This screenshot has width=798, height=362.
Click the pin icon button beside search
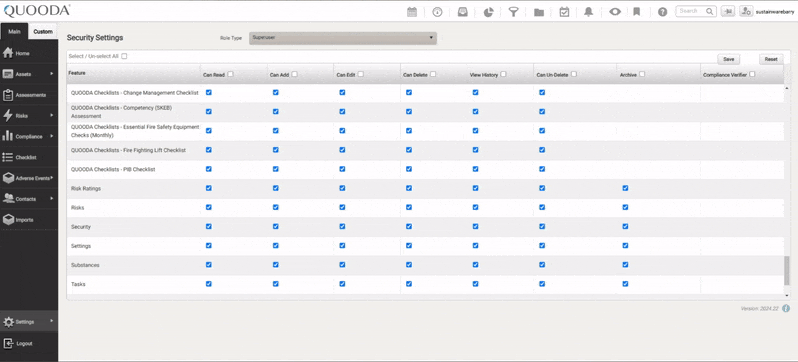[728, 11]
